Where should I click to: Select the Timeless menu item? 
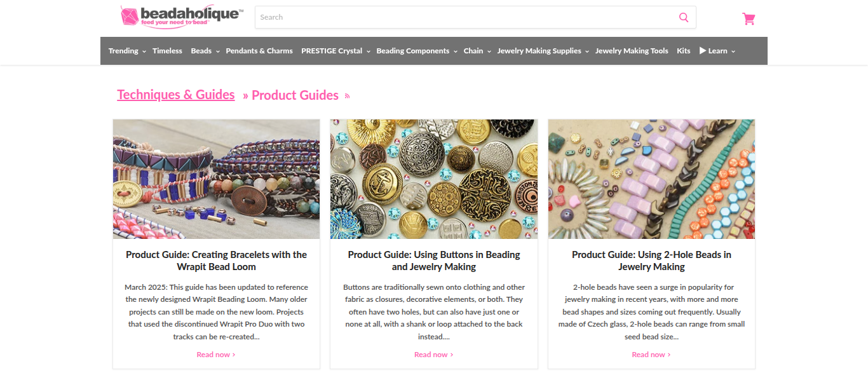167,51
